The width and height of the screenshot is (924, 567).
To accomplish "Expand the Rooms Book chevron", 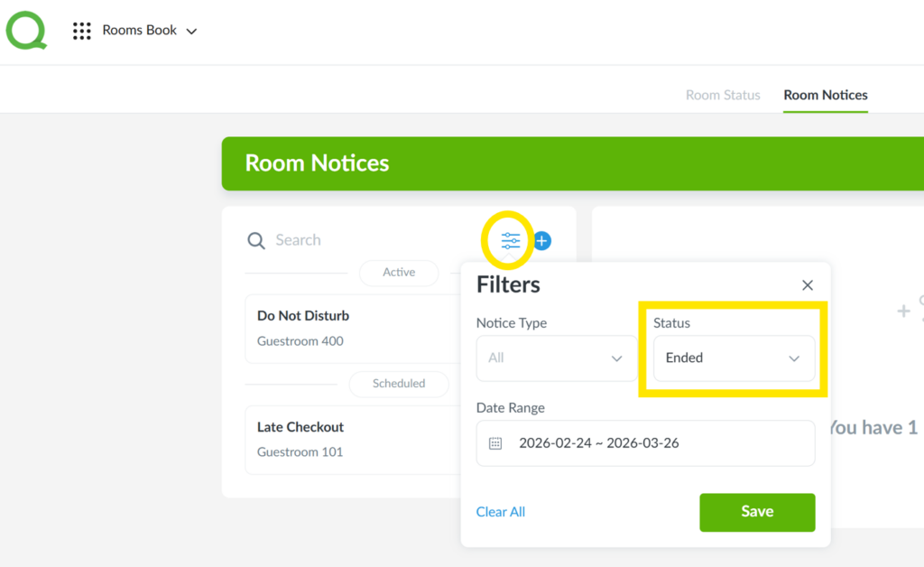I will [x=191, y=32].
